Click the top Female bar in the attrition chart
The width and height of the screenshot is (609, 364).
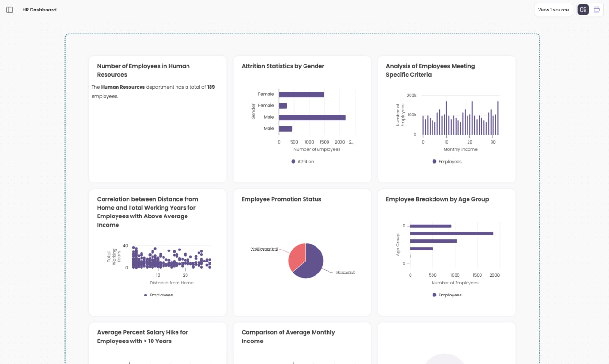tap(301, 94)
